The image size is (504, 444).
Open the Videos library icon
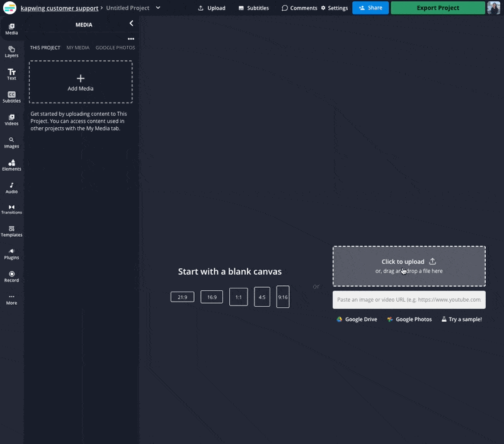(11, 119)
